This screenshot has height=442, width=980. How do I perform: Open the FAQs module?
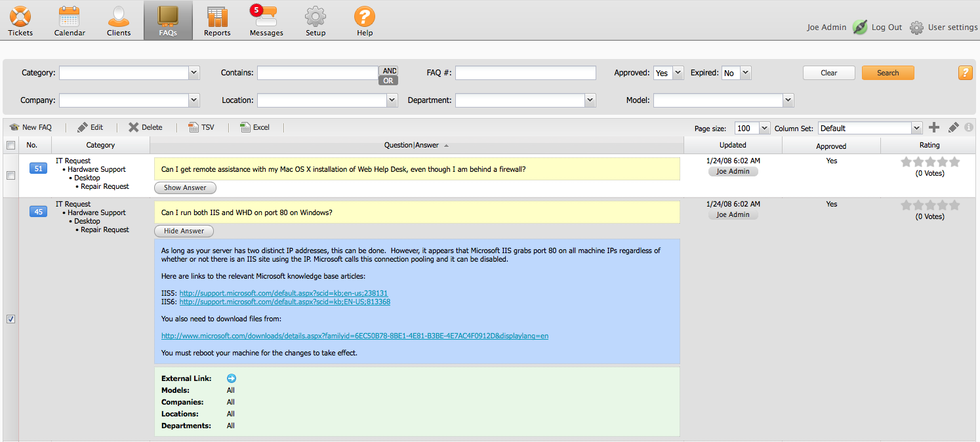click(168, 21)
